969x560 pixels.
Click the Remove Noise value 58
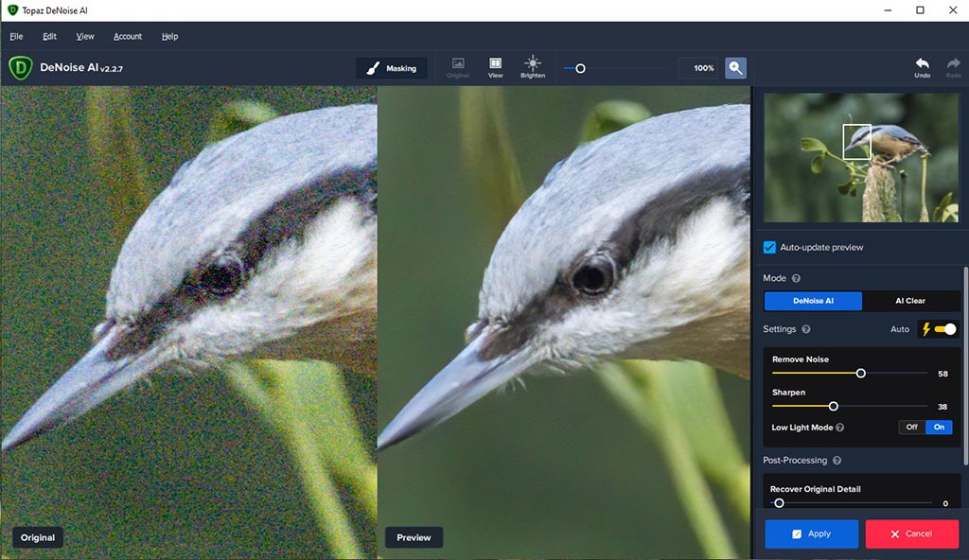tap(943, 374)
